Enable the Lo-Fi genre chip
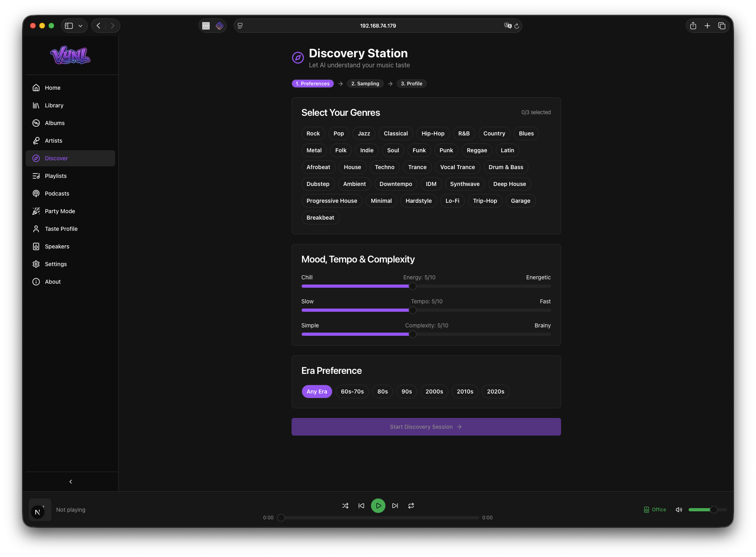 click(x=452, y=201)
